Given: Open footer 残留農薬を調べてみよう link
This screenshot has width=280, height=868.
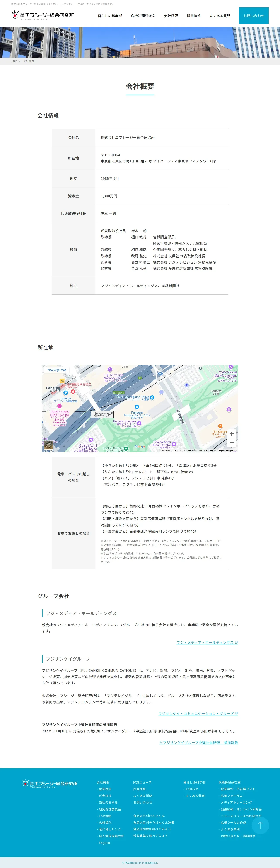Looking at the screenshot, I should (x=150, y=836).
